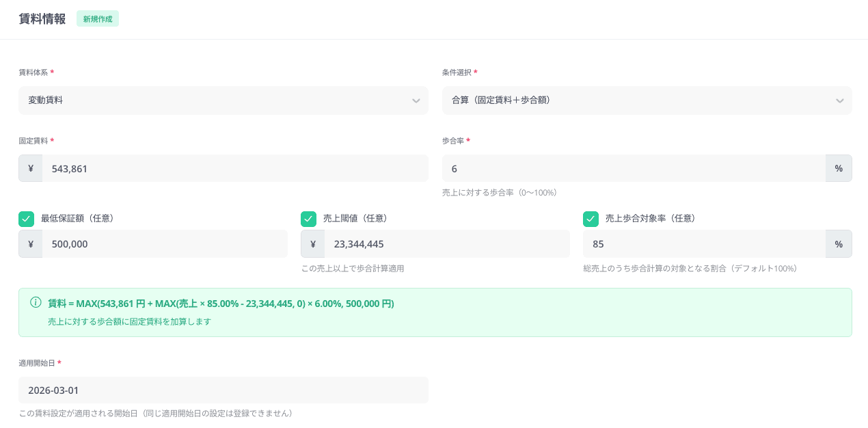Open the 条件選択 dropdown showing 合算
The width and height of the screenshot is (868, 428).
pyautogui.click(x=647, y=100)
